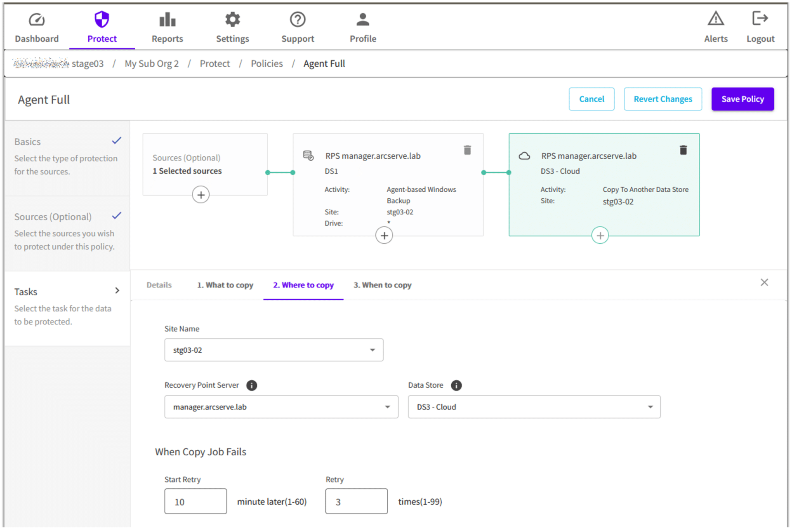This screenshot has height=532, width=792.
Task: Go to stage03 breadcrumb
Action: (x=87, y=64)
